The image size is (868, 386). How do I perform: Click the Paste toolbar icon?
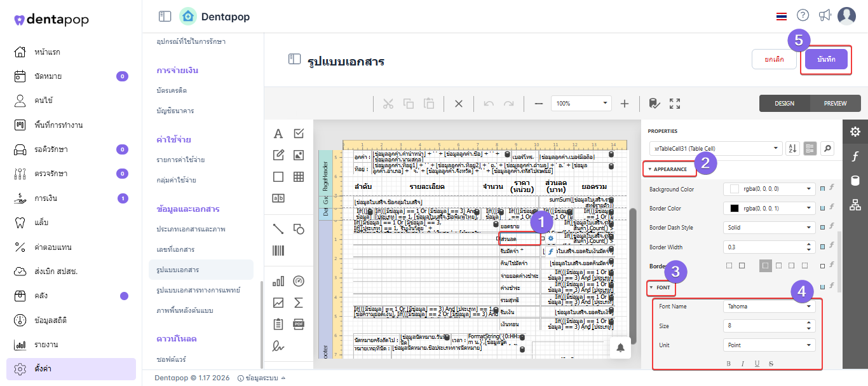click(x=429, y=104)
